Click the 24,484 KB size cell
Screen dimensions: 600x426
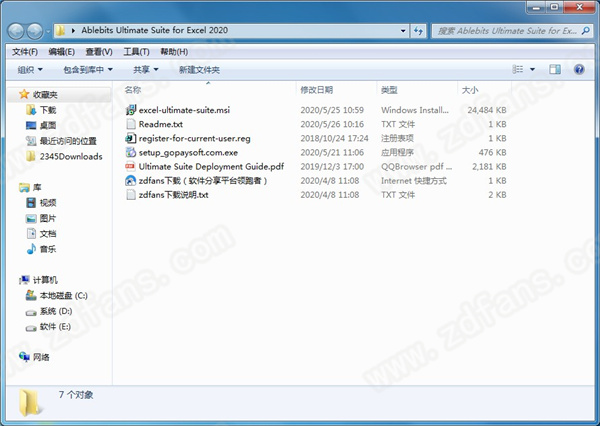click(x=487, y=110)
